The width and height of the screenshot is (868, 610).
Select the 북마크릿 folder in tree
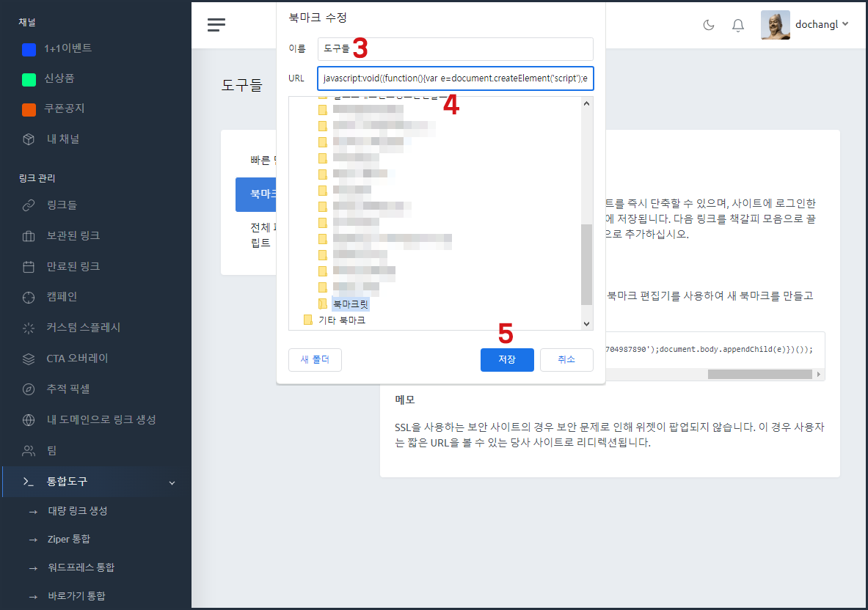point(351,304)
